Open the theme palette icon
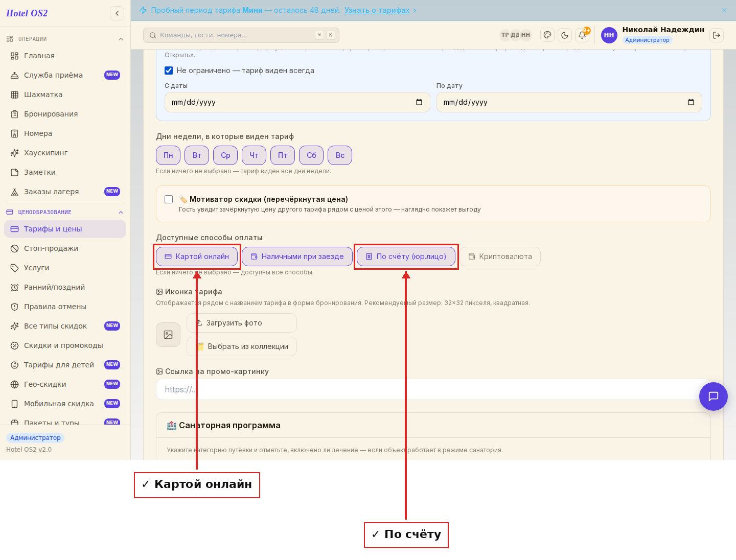This screenshot has width=736, height=560. click(x=547, y=35)
